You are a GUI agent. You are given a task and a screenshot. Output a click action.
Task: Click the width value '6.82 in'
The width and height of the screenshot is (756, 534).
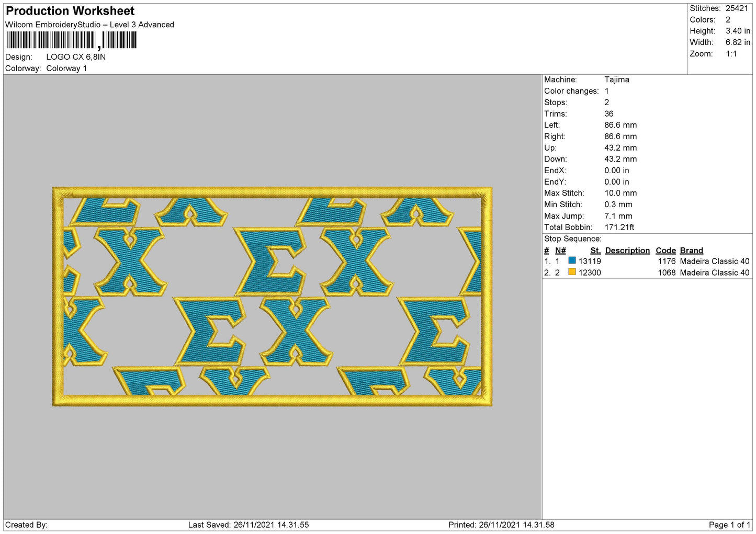tap(738, 42)
